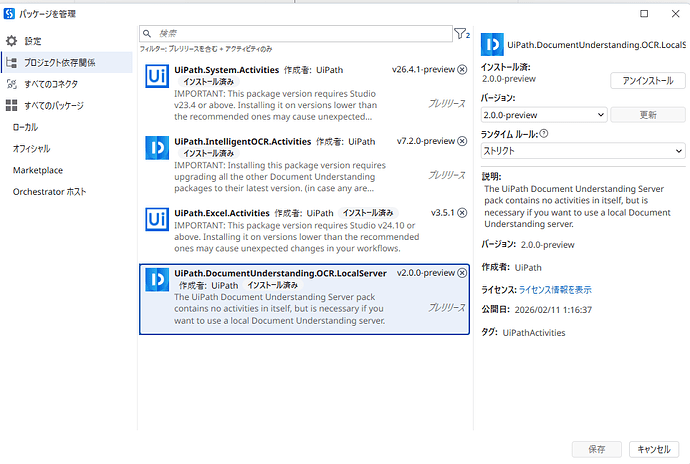
Task: Select the UiPath.IntelligentOCR.Activities package name
Action: (243, 142)
